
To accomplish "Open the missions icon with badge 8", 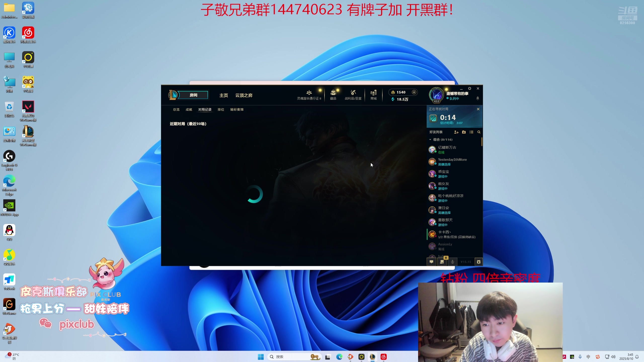I will tap(442, 262).
